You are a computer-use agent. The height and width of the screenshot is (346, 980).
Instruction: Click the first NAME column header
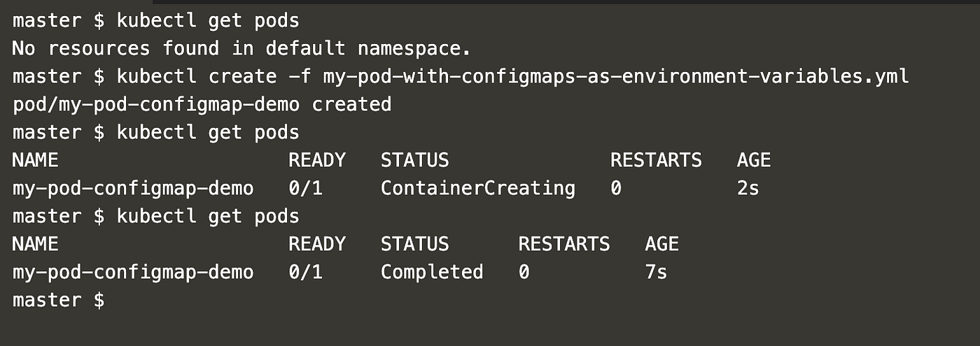(36, 160)
